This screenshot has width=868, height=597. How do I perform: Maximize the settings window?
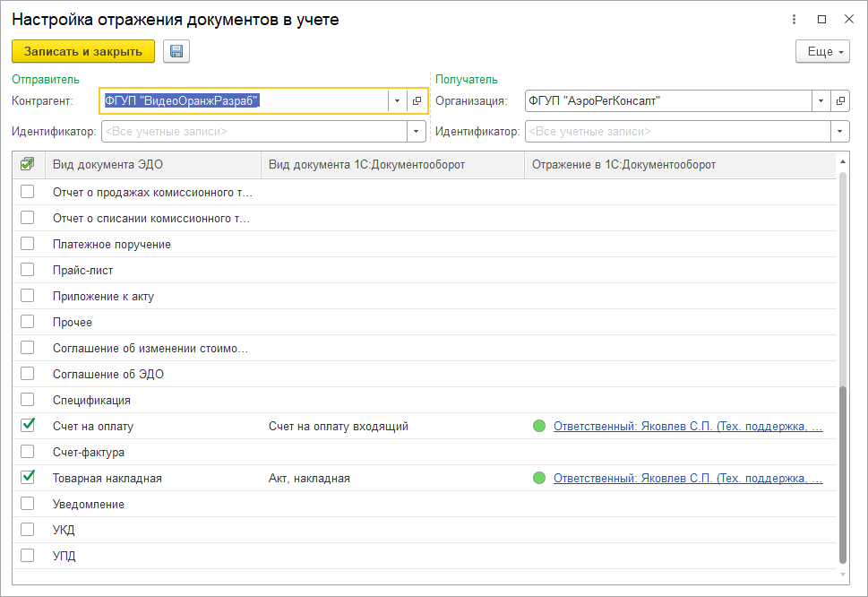pos(821,19)
